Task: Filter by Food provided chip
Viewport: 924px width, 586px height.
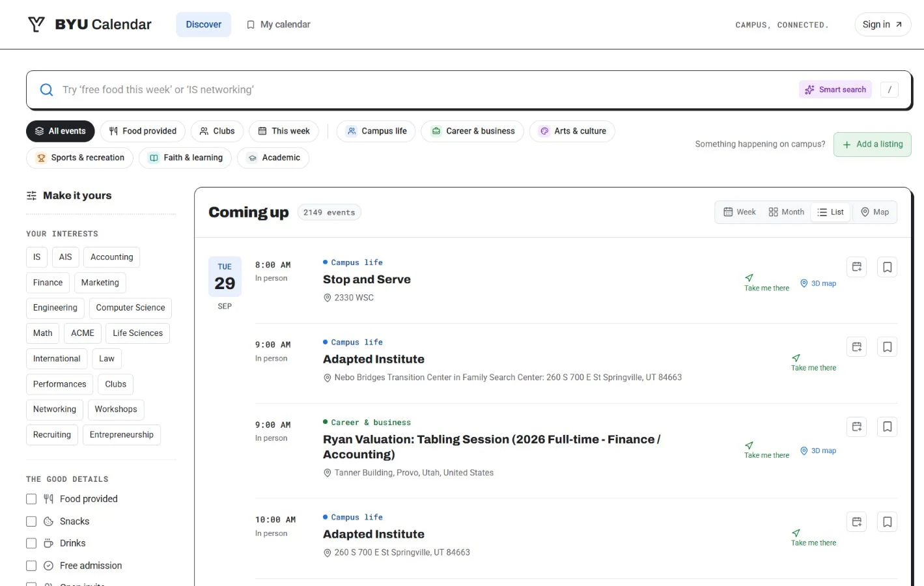Action: pos(143,132)
